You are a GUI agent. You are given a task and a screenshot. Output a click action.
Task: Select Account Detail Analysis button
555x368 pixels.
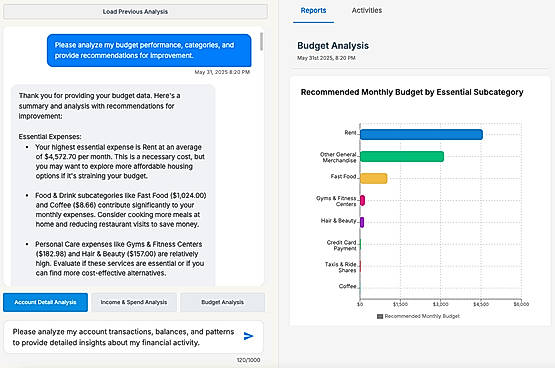45,302
